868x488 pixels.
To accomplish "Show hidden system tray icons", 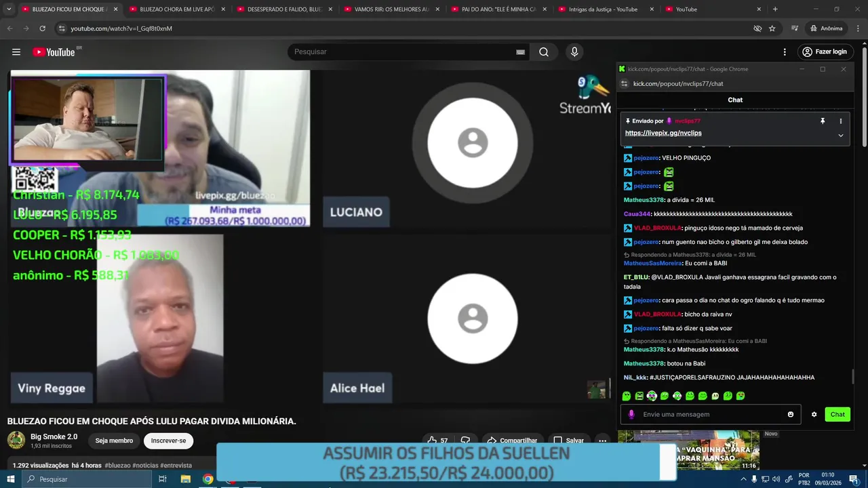I will [744, 479].
